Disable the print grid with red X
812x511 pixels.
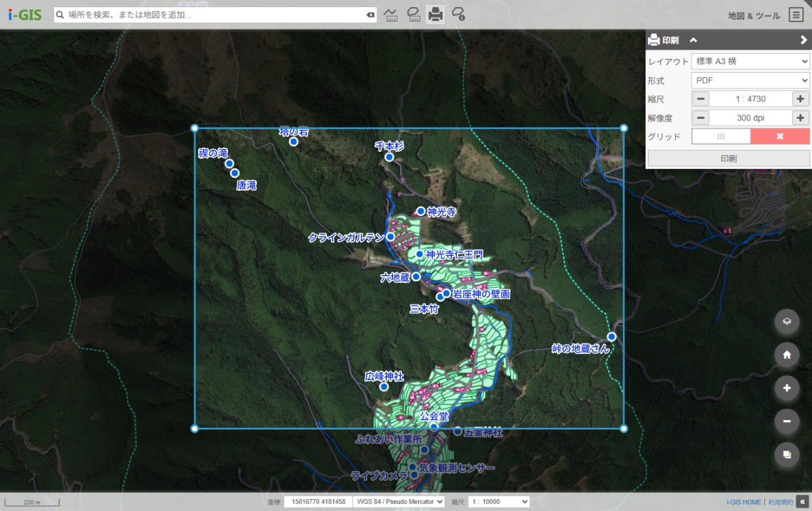coord(780,136)
